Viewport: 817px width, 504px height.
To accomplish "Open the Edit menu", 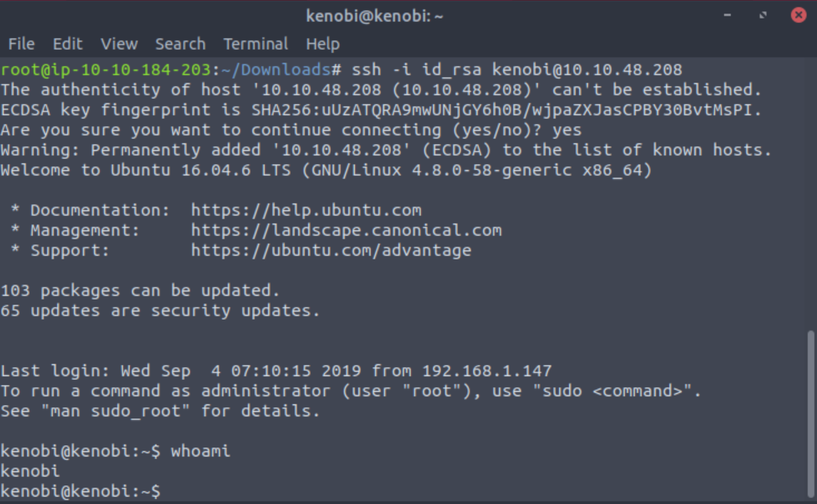I will click(68, 44).
